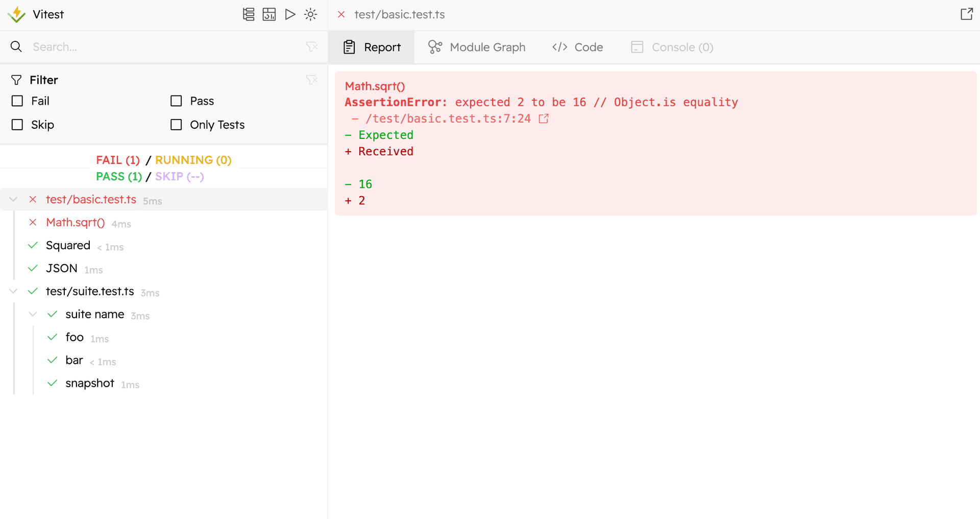This screenshot has height=519, width=980.
Task: Enable the Only Tests checkbox
Action: tap(176, 125)
